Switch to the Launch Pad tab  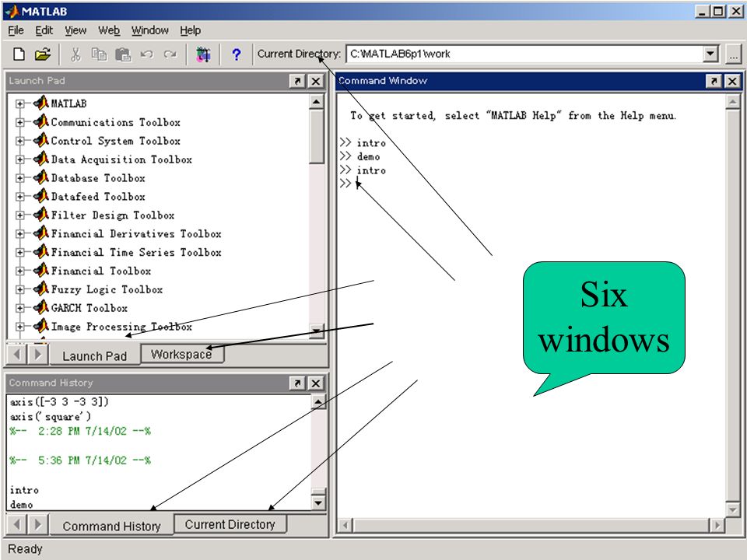pyautogui.click(x=95, y=355)
